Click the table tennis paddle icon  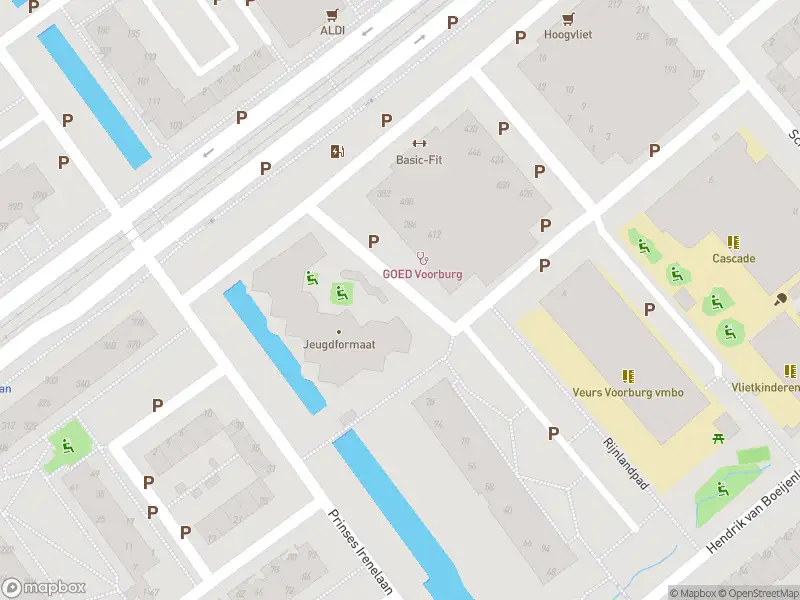tap(781, 299)
